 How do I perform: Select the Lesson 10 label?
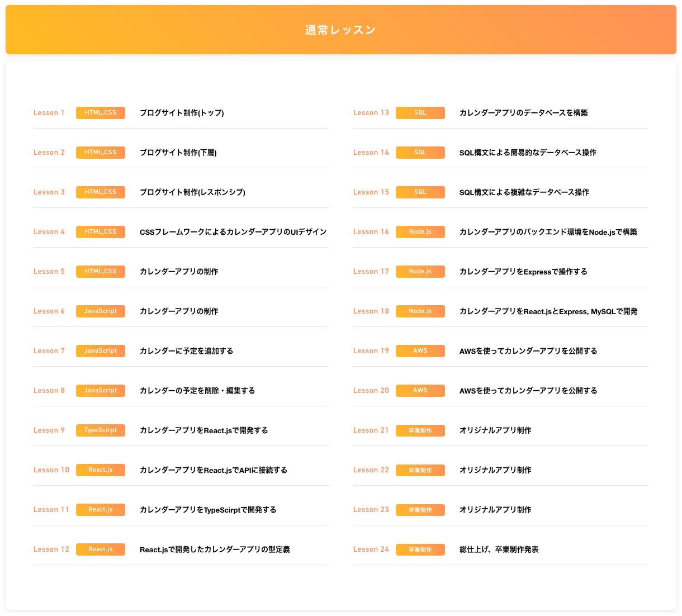[x=51, y=470]
